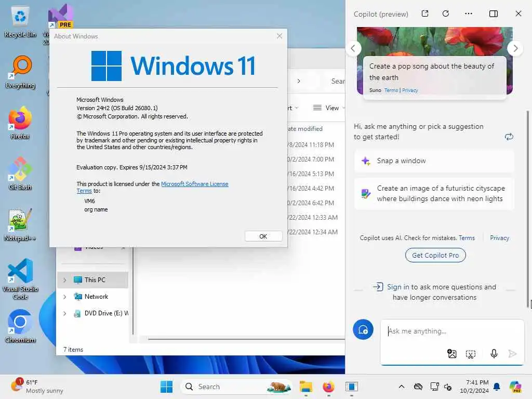The image size is (532, 399).
Task: Select the row dated 12:33 AM
Action: tap(312, 218)
